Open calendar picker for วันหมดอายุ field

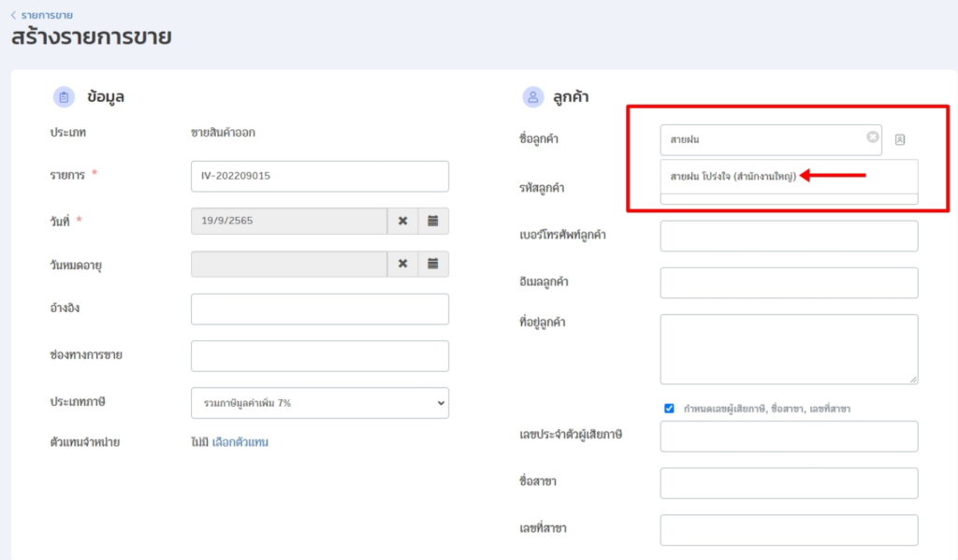(x=433, y=264)
